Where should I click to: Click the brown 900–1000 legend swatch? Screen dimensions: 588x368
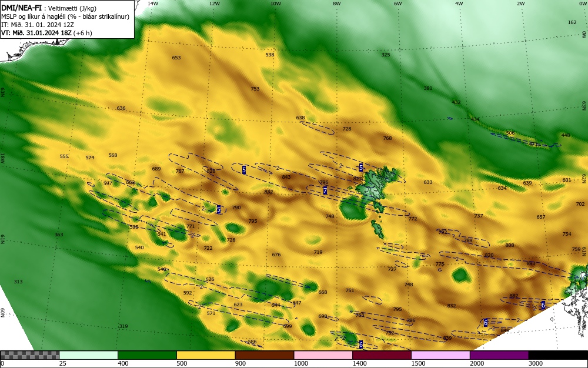(265, 355)
